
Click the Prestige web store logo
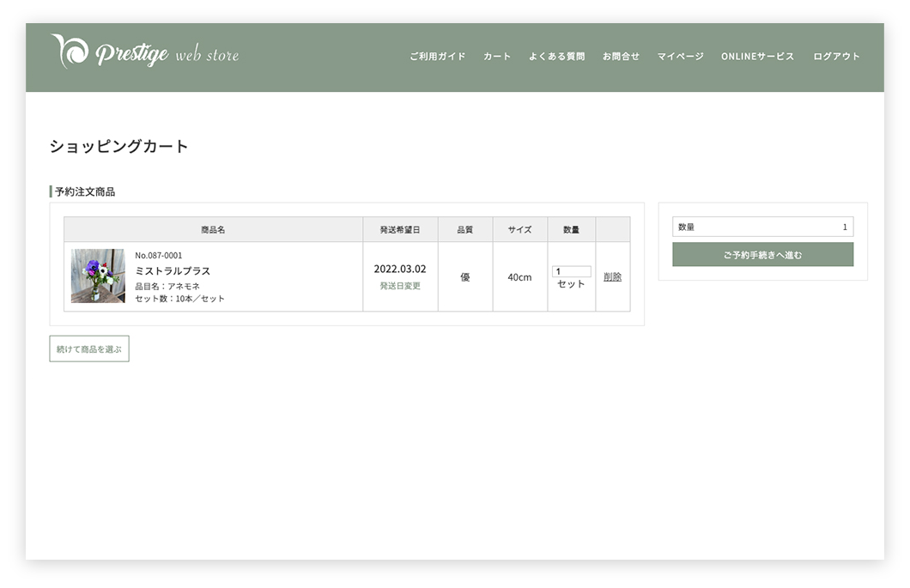pos(144,53)
